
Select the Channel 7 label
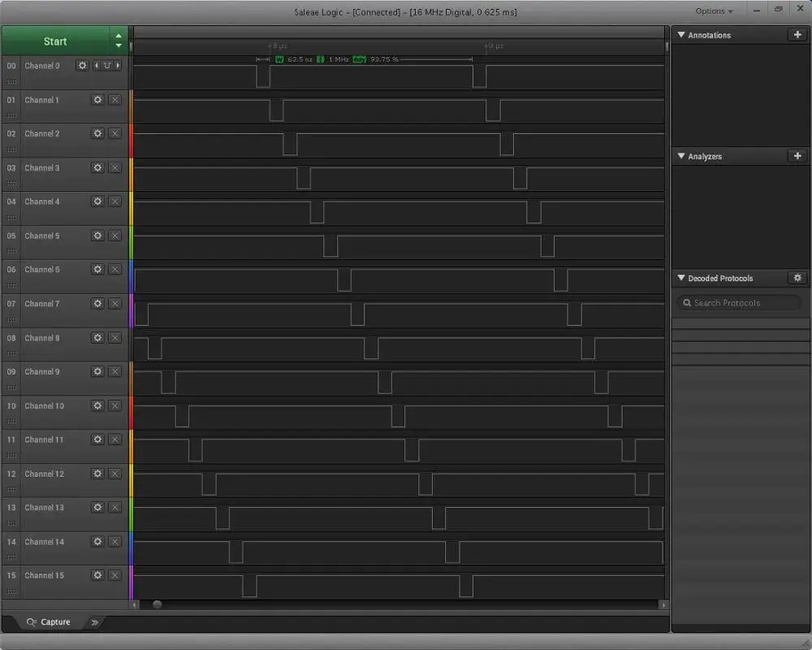42,304
